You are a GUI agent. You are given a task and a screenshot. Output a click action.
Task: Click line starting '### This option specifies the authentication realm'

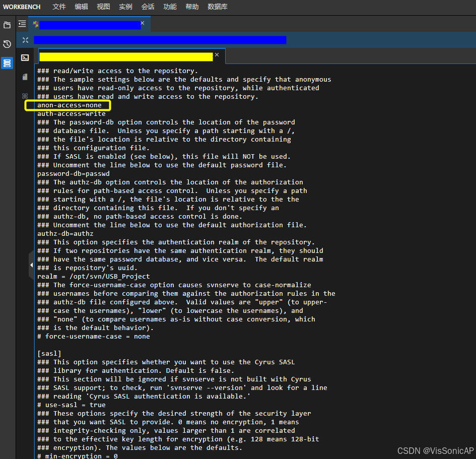176,242
